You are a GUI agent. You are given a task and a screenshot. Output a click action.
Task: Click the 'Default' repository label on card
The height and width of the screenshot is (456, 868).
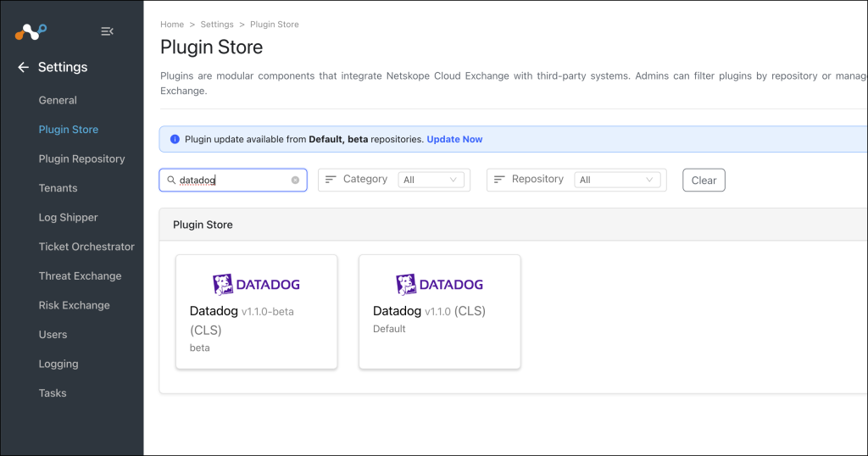(389, 329)
